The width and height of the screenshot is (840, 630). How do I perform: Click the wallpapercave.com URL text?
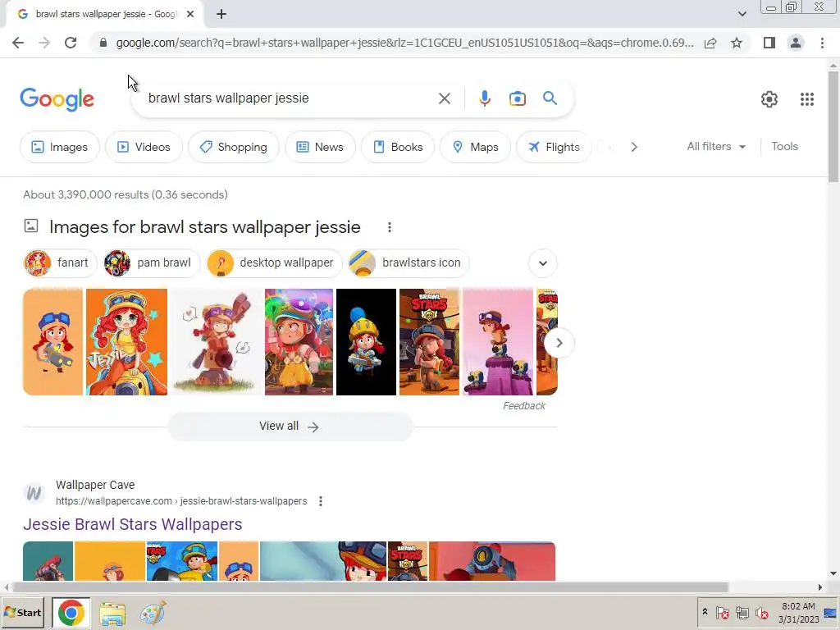(181, 501)
